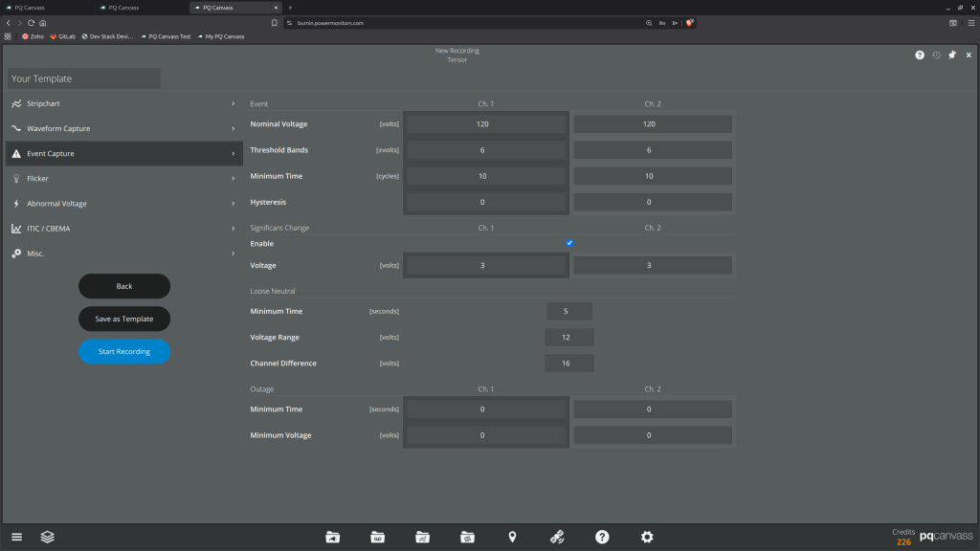980x551 pixels.
Task: Edit Threshold Bands Ch. 1 field
Action: pyautogui.click(x=486, y=150)
